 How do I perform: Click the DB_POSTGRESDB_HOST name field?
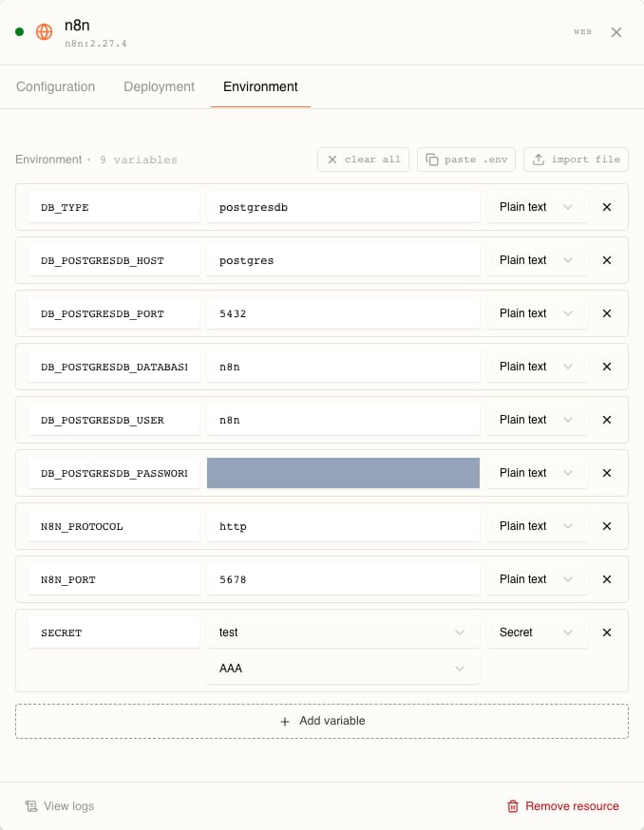114,260
